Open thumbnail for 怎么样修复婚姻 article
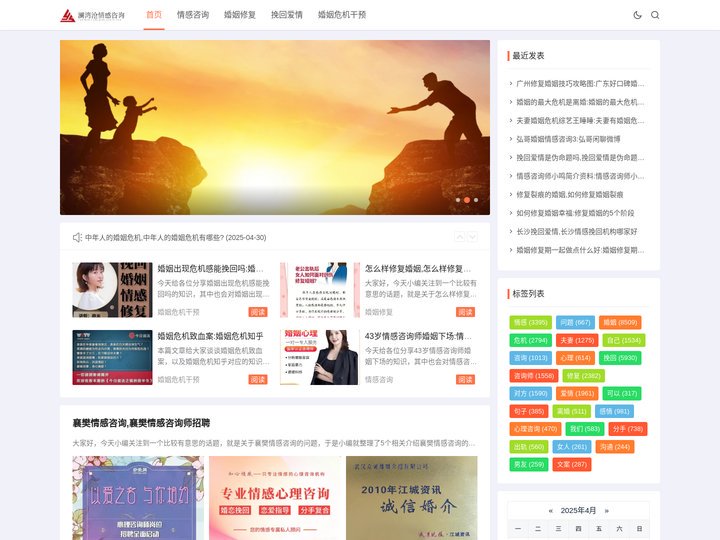The height and width of the screenshot is (540, 720). pos(320,290)
